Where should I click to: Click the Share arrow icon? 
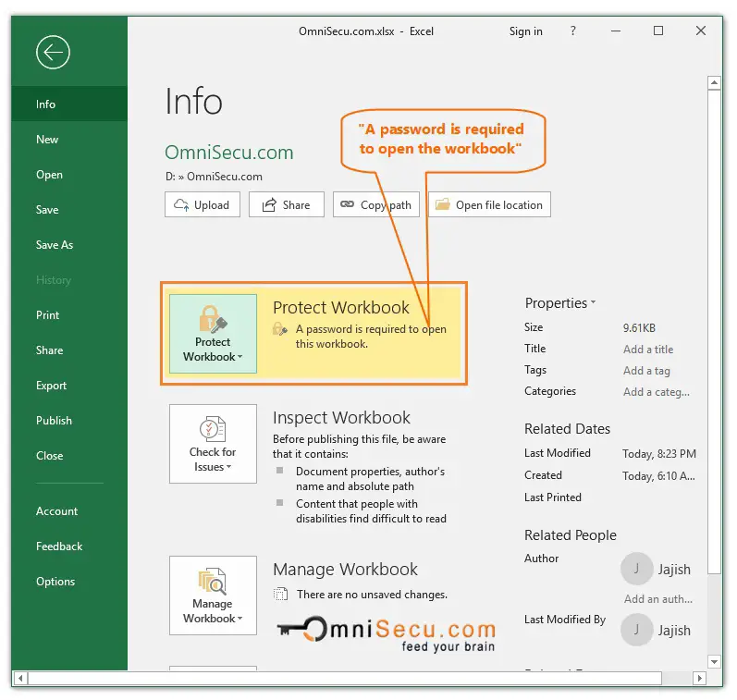tap(269, 205)
